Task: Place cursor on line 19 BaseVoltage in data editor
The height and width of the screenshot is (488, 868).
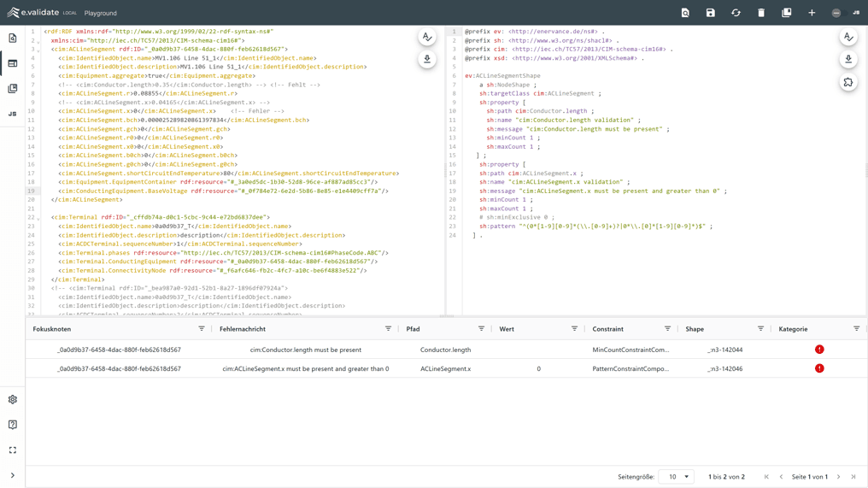Action: pyautogui.click(x=224, y=191)
